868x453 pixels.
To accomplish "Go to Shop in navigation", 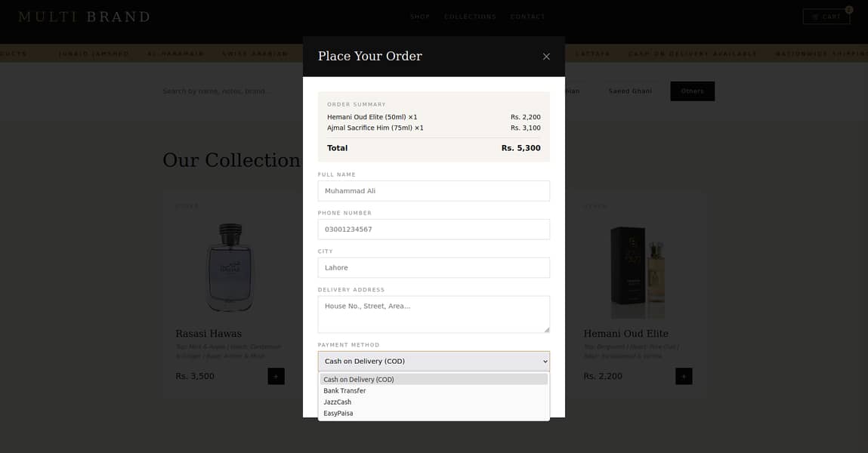I will pos(420,17).
